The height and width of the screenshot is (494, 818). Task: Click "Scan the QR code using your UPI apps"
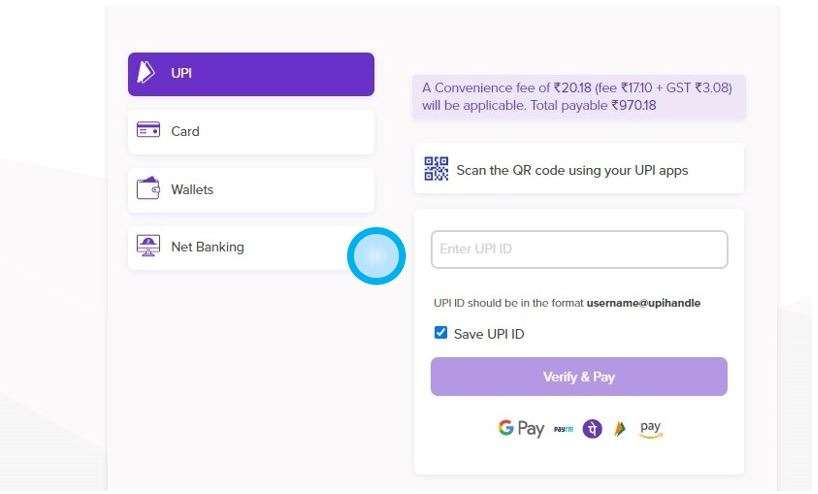point(572,170)
